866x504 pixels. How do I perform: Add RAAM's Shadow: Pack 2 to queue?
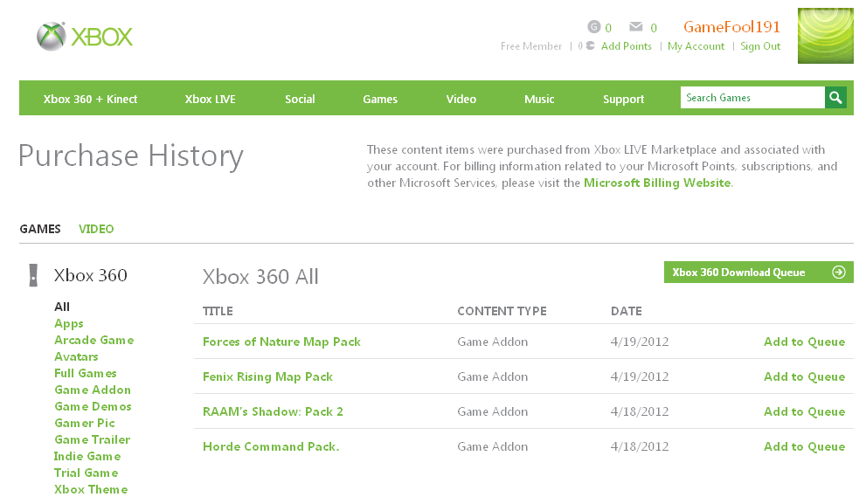804,411
